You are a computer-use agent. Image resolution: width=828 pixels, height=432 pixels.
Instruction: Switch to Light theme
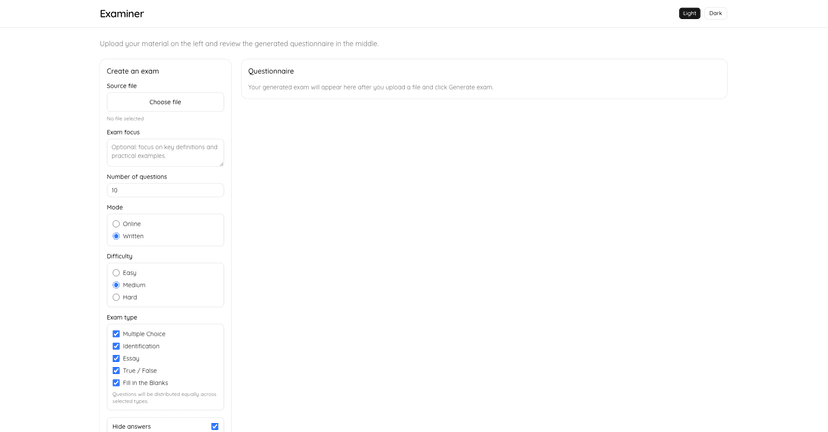pyautogui.click(x=689, y=14)
